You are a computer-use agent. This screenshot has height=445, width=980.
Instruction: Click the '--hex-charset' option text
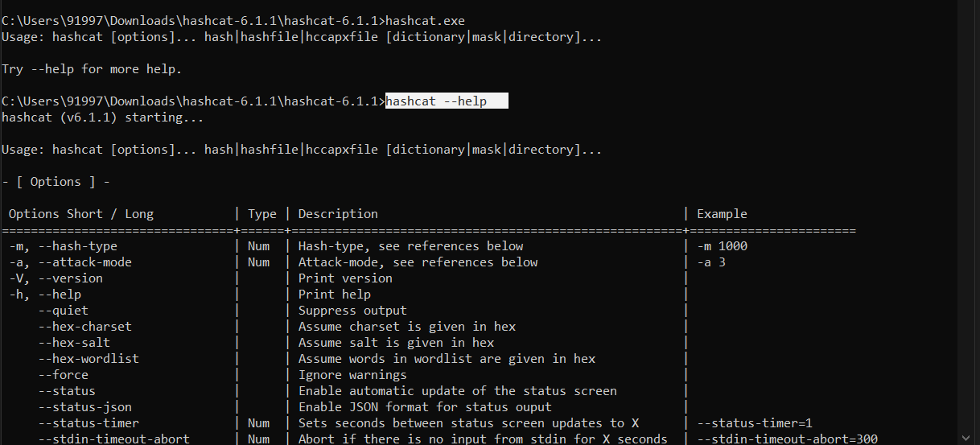(85, 327)
